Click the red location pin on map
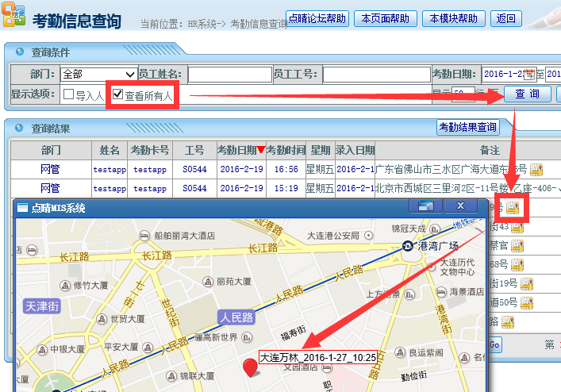The height and width of the screenshot is (392, 561). (251, 367)
